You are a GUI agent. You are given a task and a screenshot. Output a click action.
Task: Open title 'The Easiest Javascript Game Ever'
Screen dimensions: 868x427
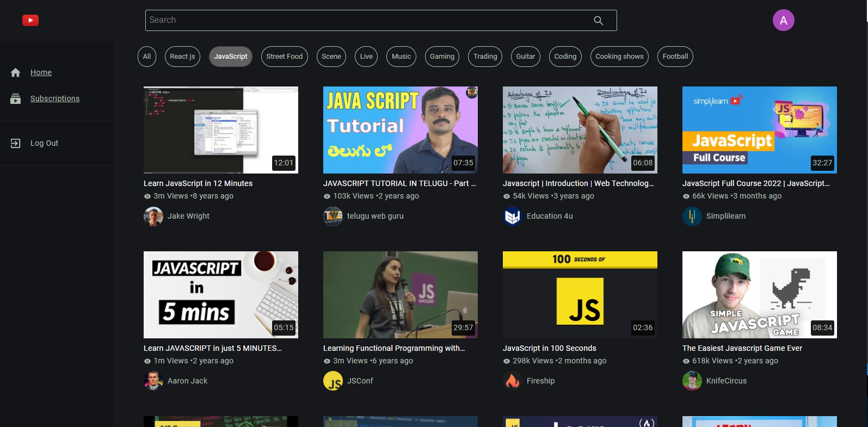pos(742,348)
